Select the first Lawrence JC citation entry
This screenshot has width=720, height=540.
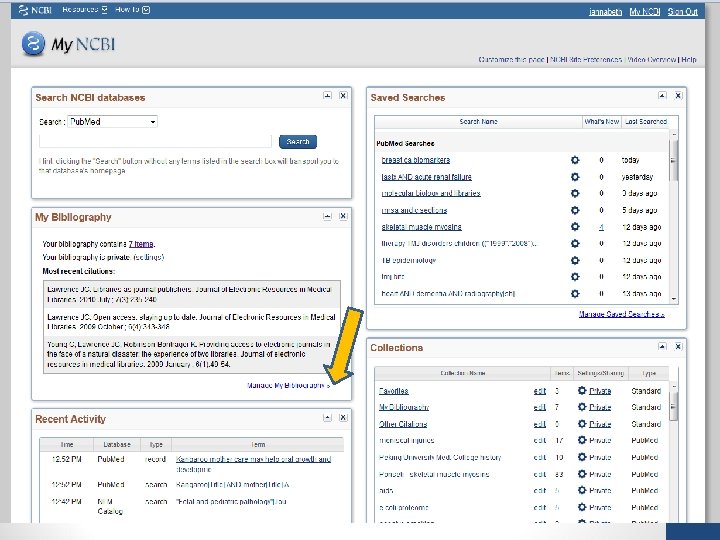(192, 294)
